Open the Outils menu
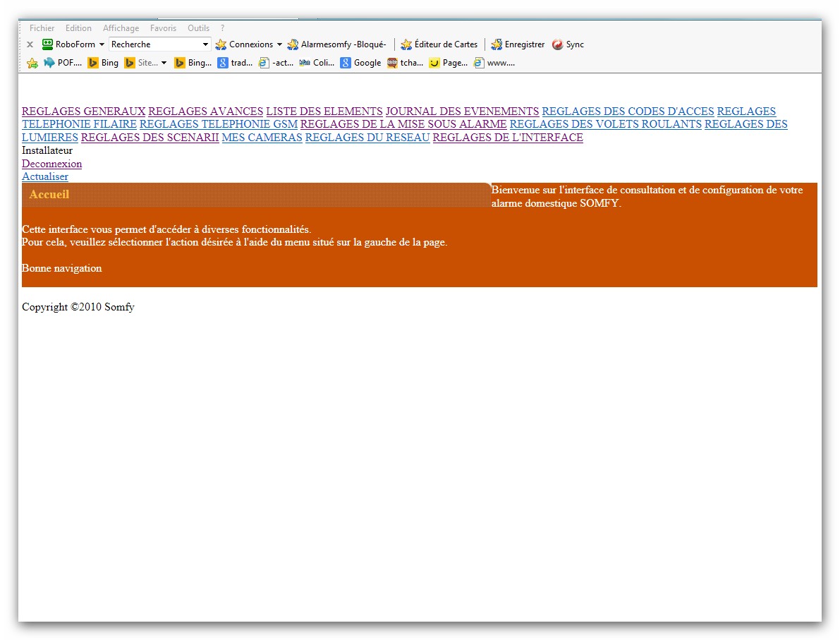Image resolution: width=840 pixels, height=640 pixels. coord(198,28)
